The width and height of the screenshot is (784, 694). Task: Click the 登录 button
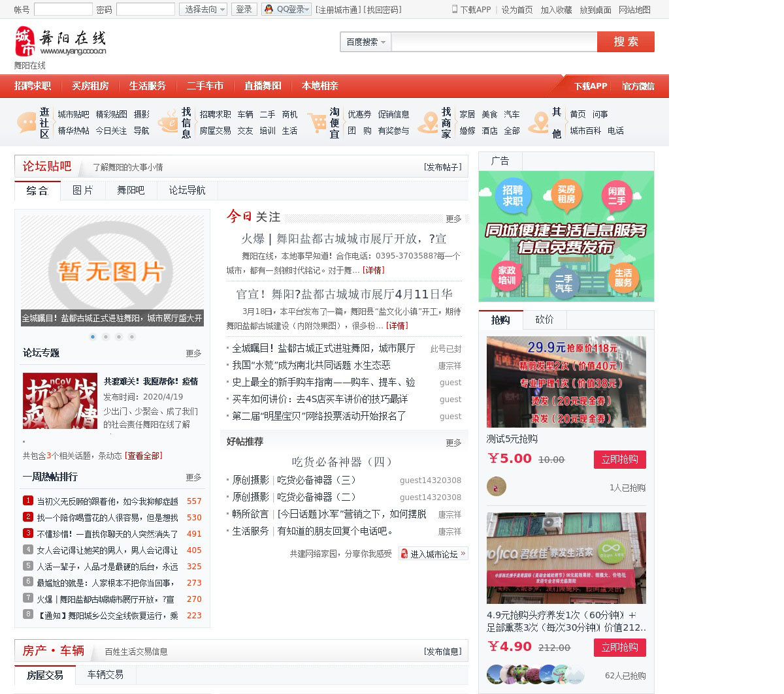(x=244, y=9)
